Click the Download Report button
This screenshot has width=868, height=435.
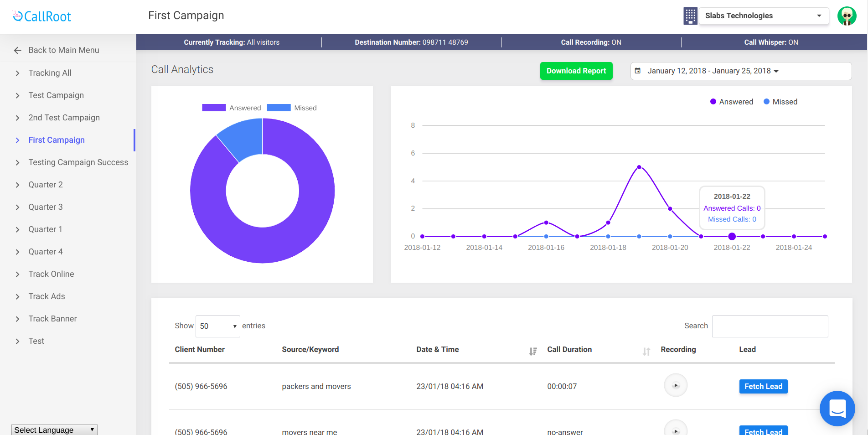[x=576, y=71]
